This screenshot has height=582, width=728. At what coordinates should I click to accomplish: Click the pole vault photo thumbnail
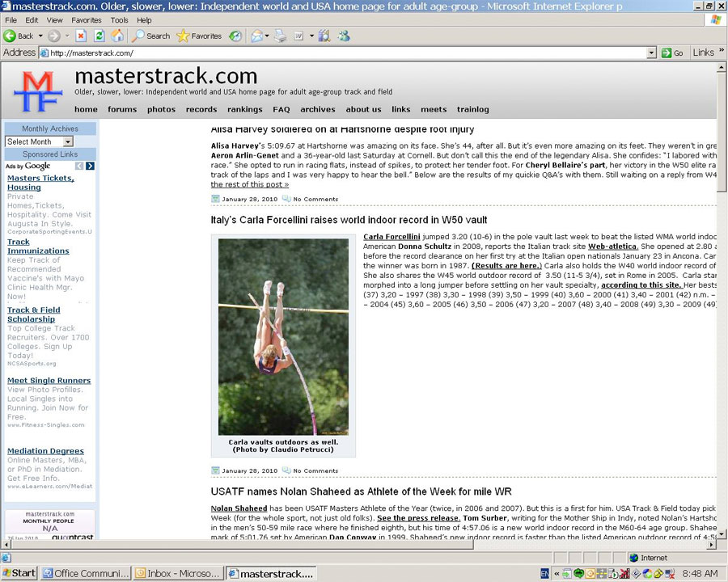283,336
